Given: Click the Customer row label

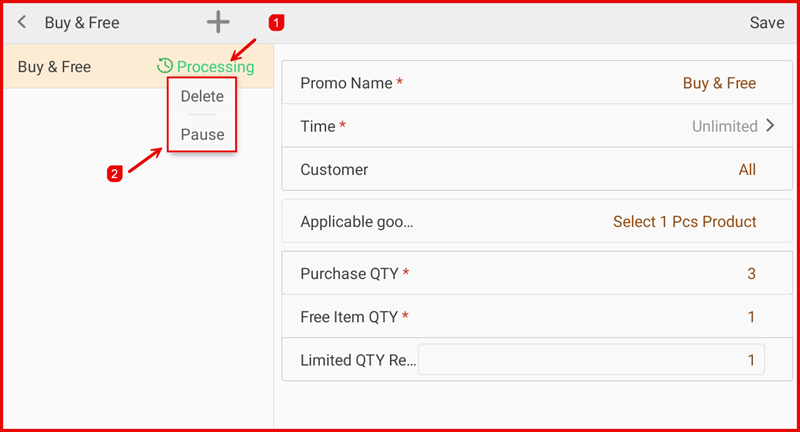Looking at the screenshot, I should (334, 170).
